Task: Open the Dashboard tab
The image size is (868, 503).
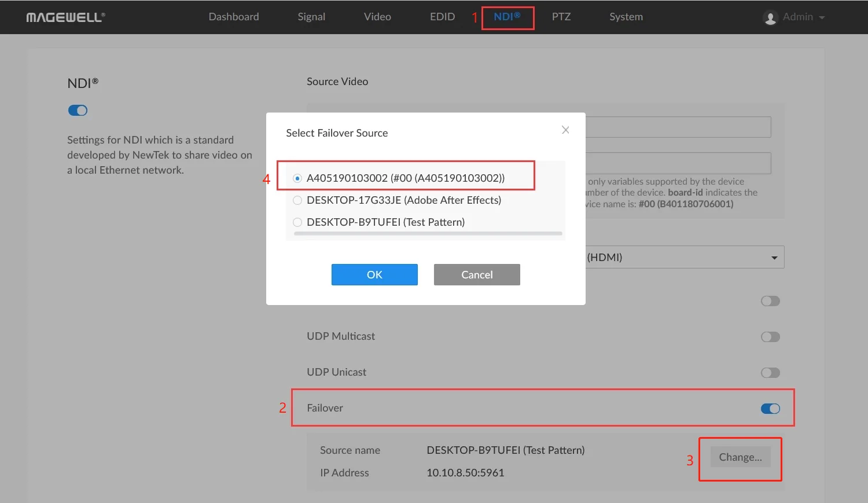Action: point(234,17)
